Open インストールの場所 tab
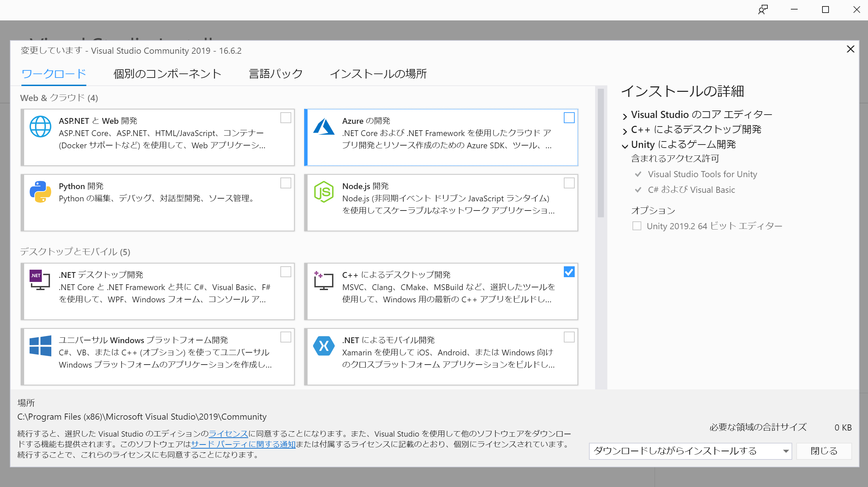This screenshot has width=868, height=487. click(x=378, y=73)
